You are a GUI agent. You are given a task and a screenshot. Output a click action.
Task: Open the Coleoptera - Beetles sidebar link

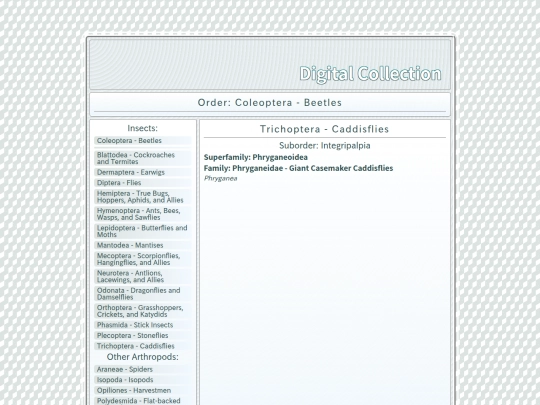pos(143,141)
